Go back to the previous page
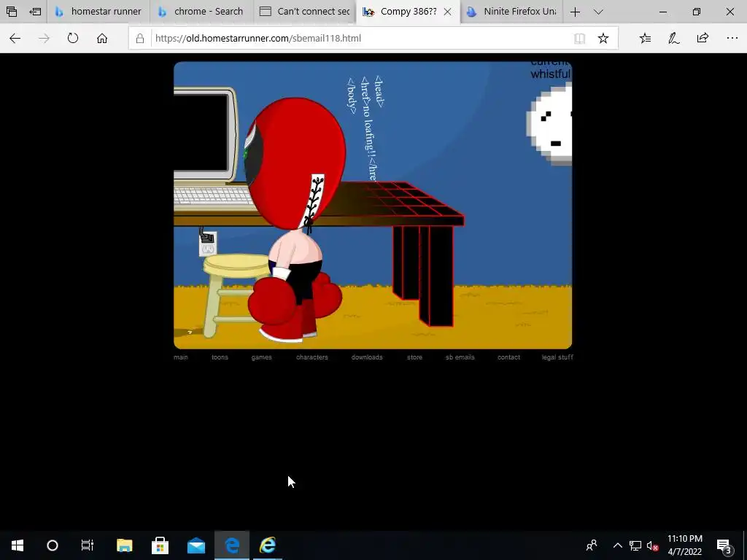747x560 pixels. click(15, 38)
